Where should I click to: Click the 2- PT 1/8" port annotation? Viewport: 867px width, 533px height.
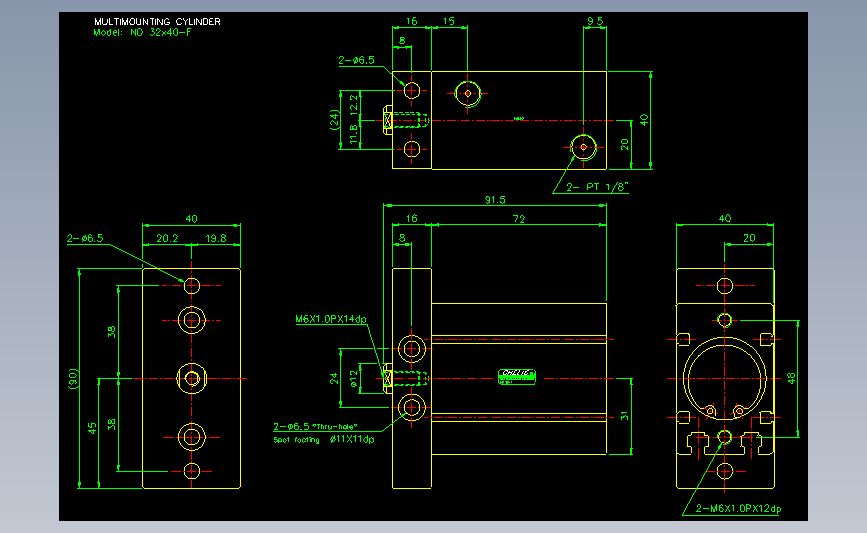coord(597,187)
